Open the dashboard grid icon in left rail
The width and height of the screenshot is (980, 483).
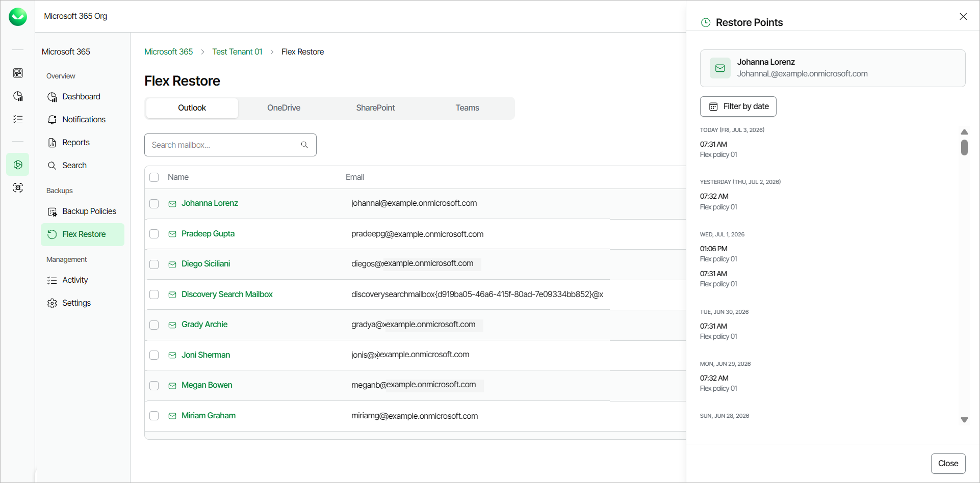tap(18, 73)
